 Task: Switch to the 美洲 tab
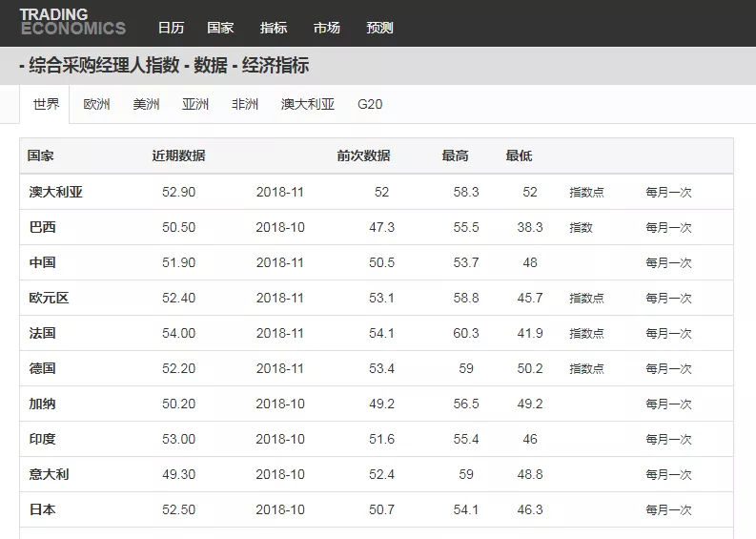pyautogui.click(x=146, y=104)
